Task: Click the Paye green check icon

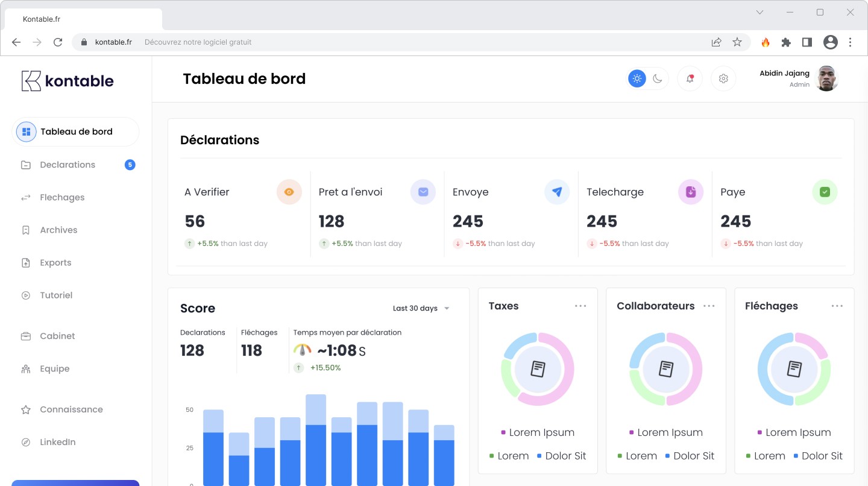Action: pyautogui.click(x=825, y=192)
